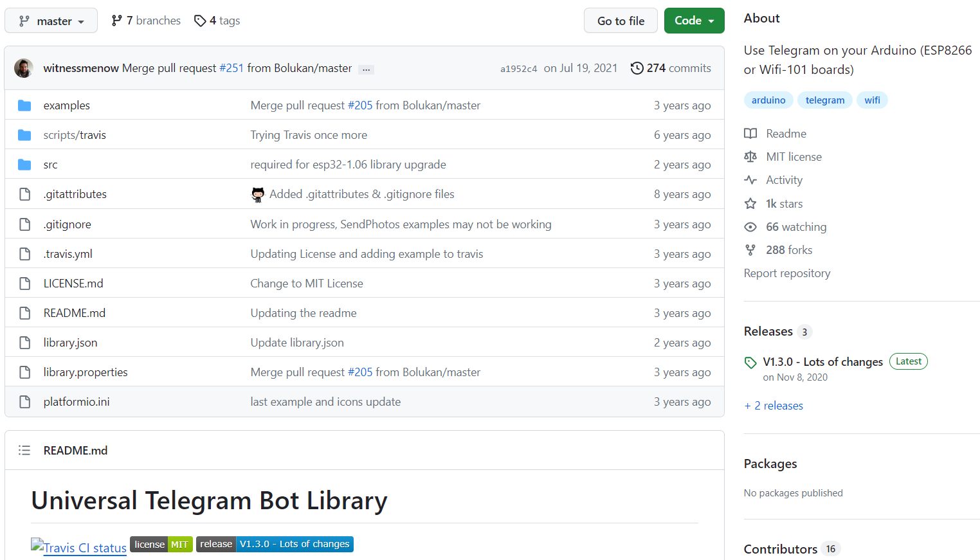Viewport: 980px width, 560px height.
Task: Click the examples folder icon
Action: [x=24, y=105]
